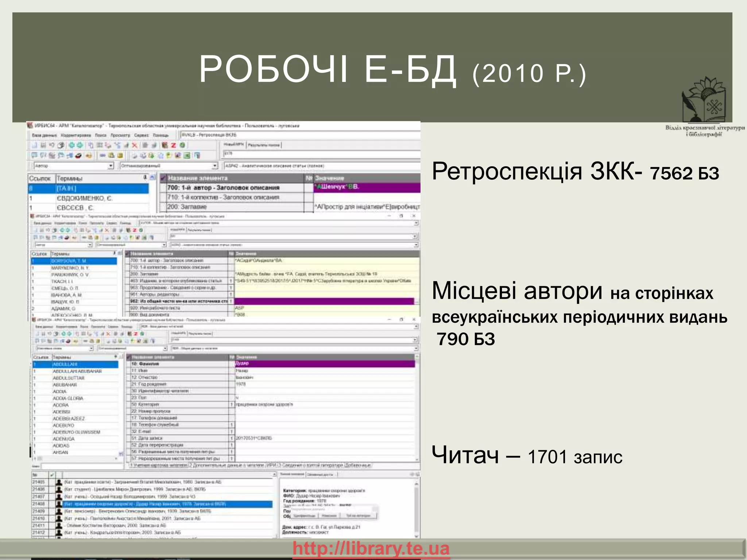Click the green spreadsheet icon in top window second row
The image size is (747, 560).
tap(187, 156)
